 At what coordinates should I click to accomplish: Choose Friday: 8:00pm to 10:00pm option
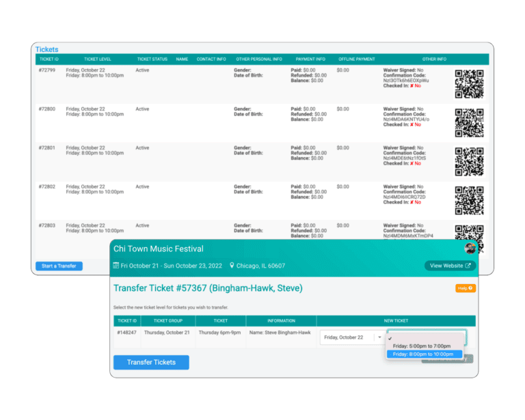click(424, 354)
